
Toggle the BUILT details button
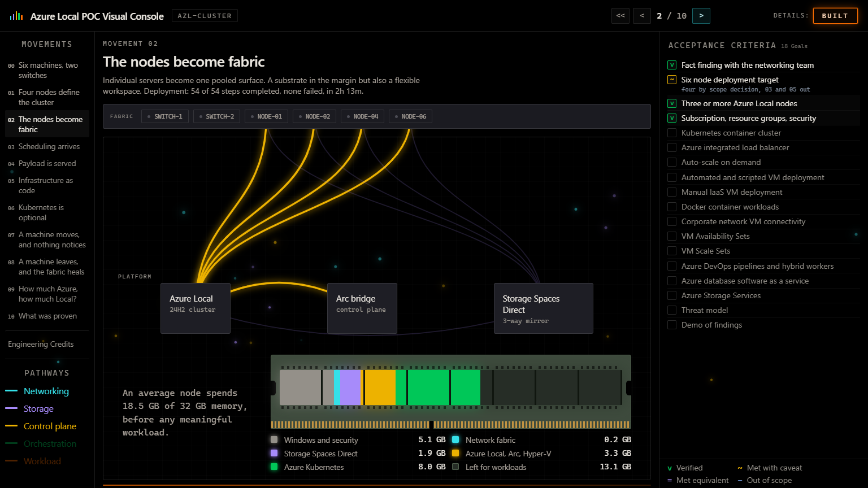(x=835, y=16)
